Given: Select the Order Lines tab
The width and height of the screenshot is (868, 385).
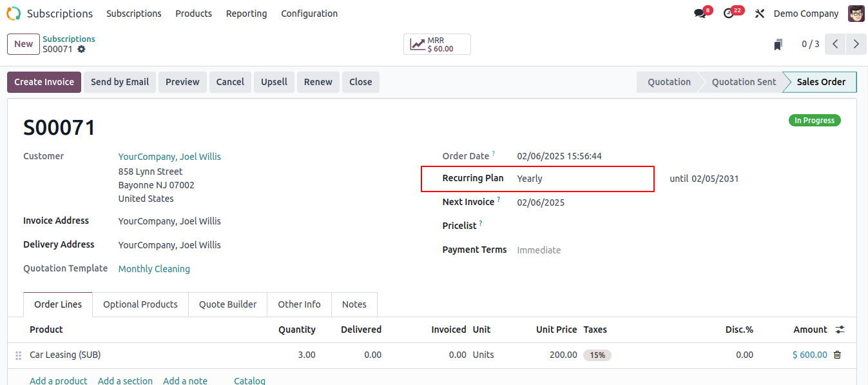Looking at the screenshot, I should point(58,304).
